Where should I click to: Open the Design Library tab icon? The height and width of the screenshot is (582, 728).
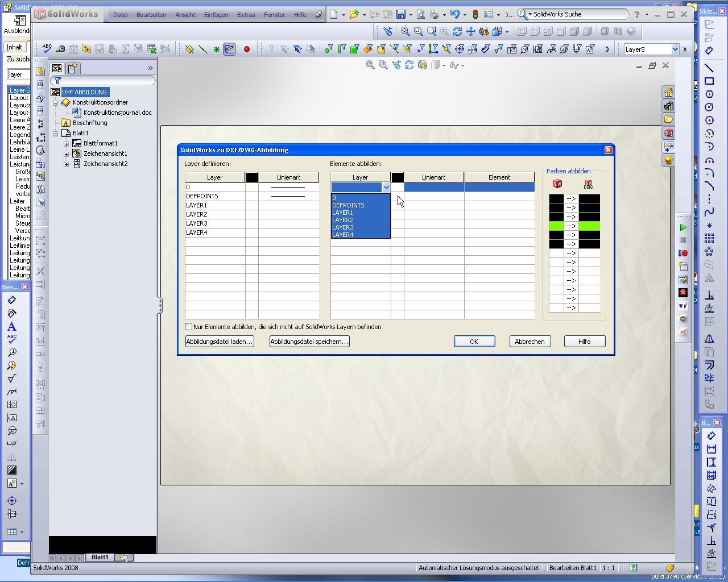[668, 106]
